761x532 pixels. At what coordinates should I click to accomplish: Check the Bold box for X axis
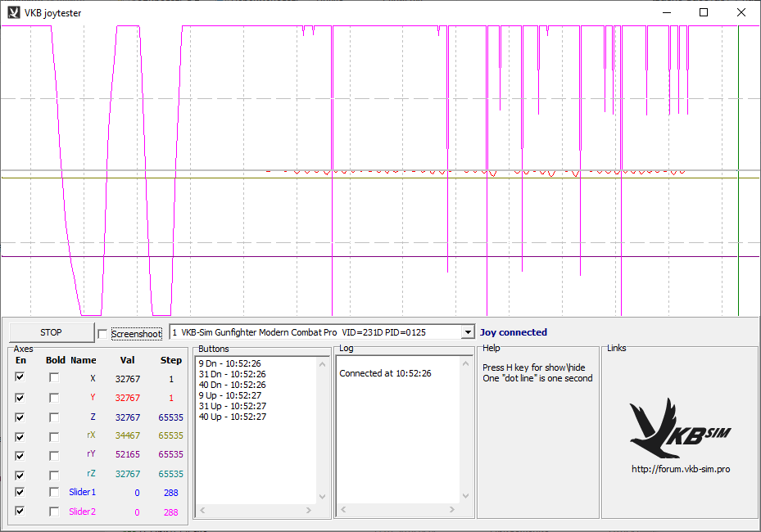point(54,377)
